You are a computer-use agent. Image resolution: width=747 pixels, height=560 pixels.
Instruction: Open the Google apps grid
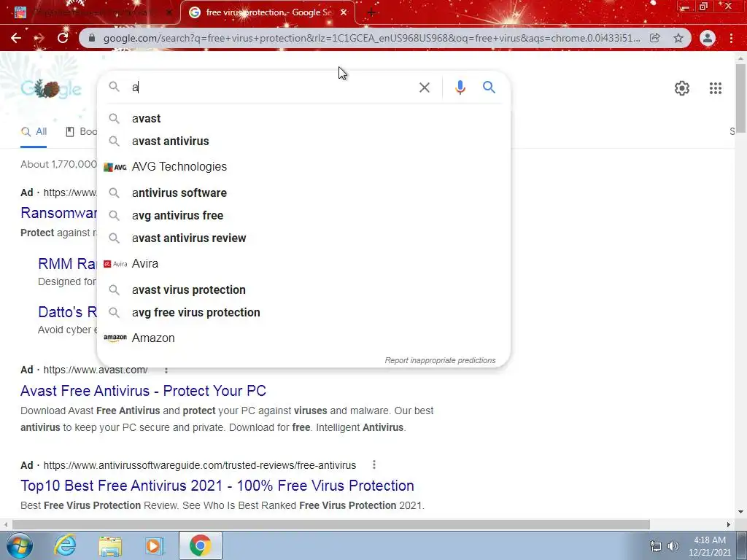point(715,88)
